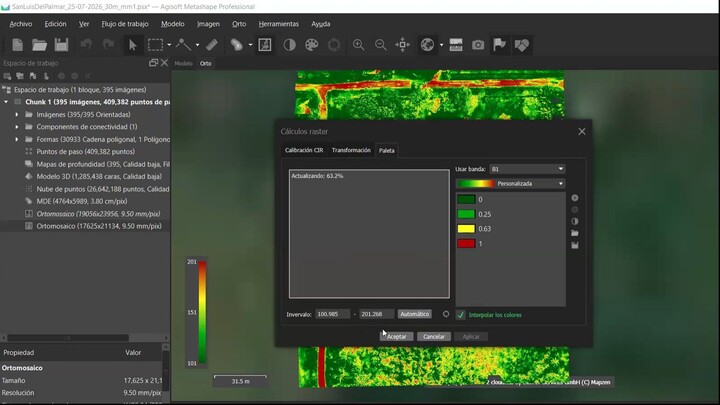Open the color palette toolbar icon
Viewport: 720px width, 405px height.
pyautogui.click(x=312, y=45)
